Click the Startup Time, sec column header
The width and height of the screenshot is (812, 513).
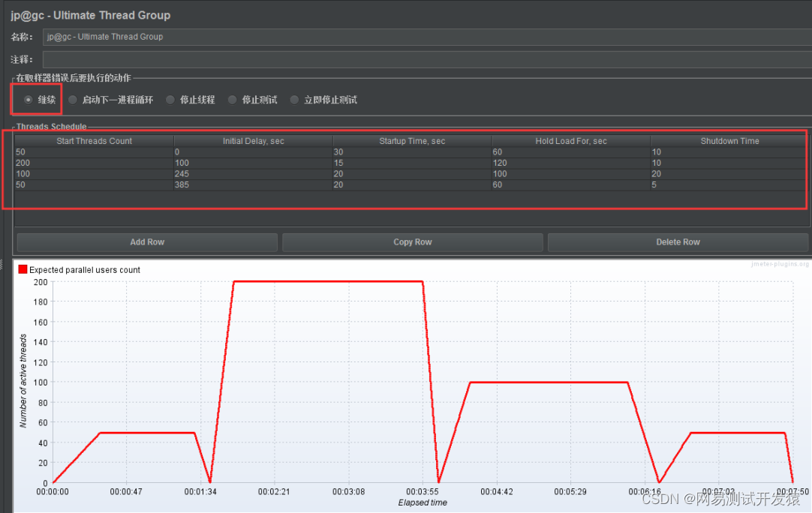click(x=412, y=141)
